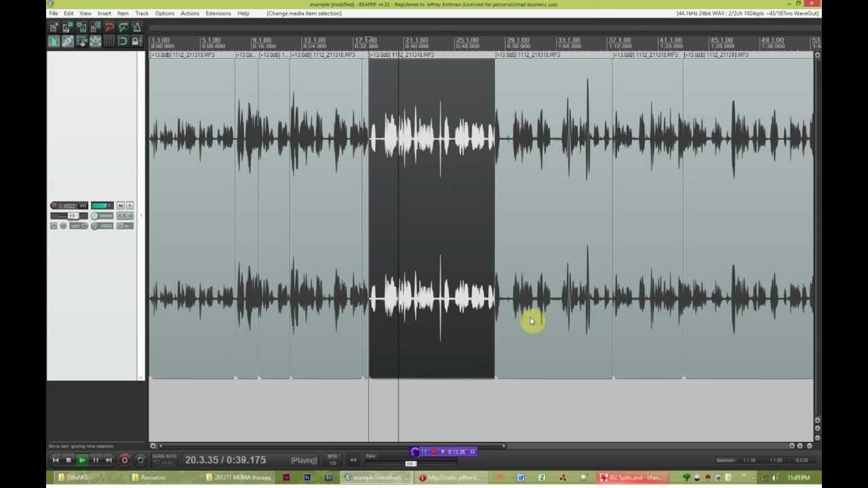Click the playback Rate slider
Image resolution: width=868 pixels, height=488 pixels.
point(411,464)
